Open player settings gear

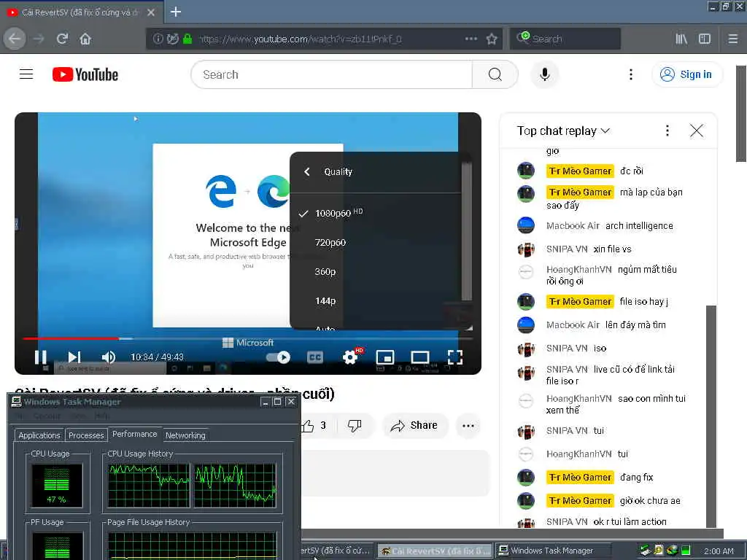(350, 357)
